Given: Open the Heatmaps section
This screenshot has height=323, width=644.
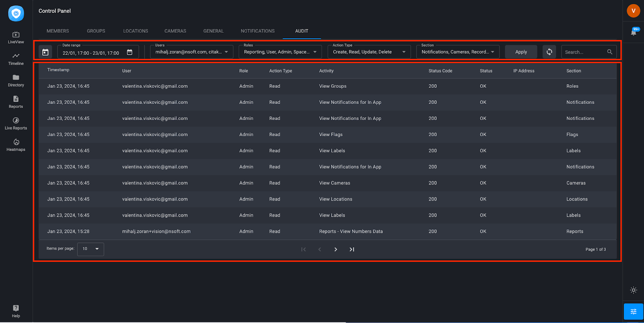Looking at the screenshot, I should click(16, 145).
